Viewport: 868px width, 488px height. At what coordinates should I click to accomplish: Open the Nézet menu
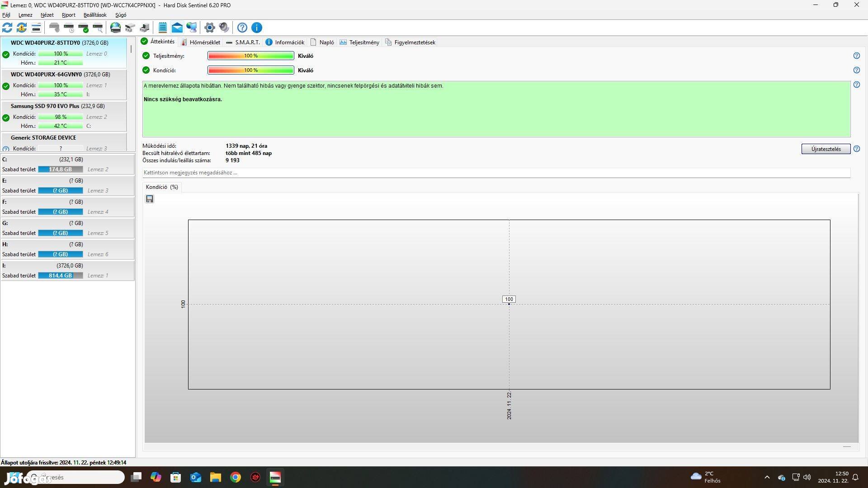click(47, 15)
